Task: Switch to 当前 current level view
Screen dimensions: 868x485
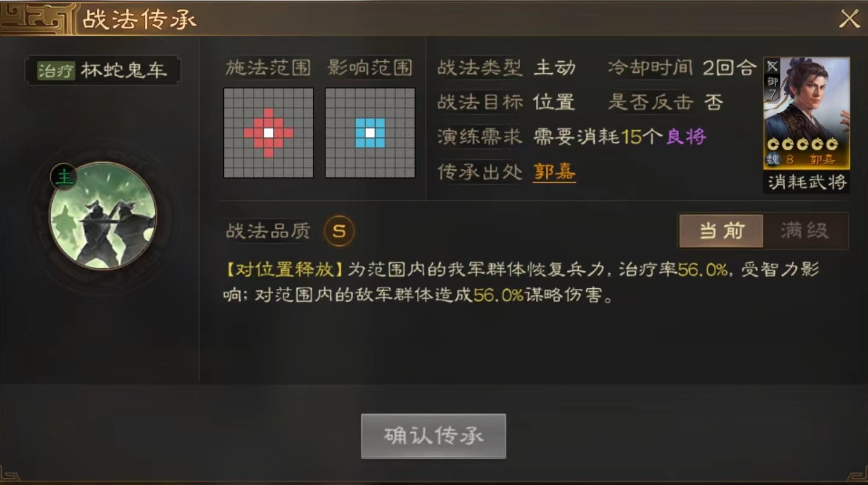Action: [x=721, y=231]
